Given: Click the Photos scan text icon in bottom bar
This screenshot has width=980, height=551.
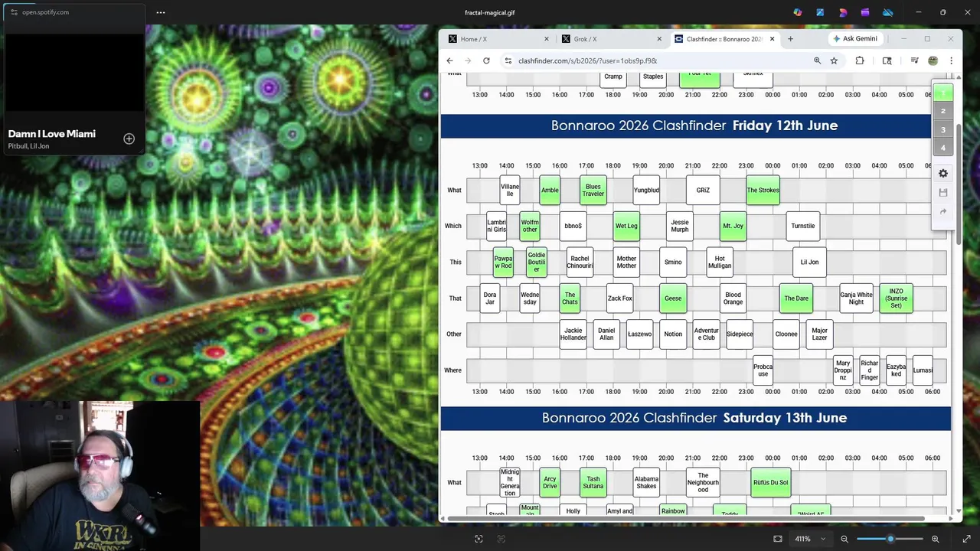Looking at the screenshot, I should click(479, 539).
